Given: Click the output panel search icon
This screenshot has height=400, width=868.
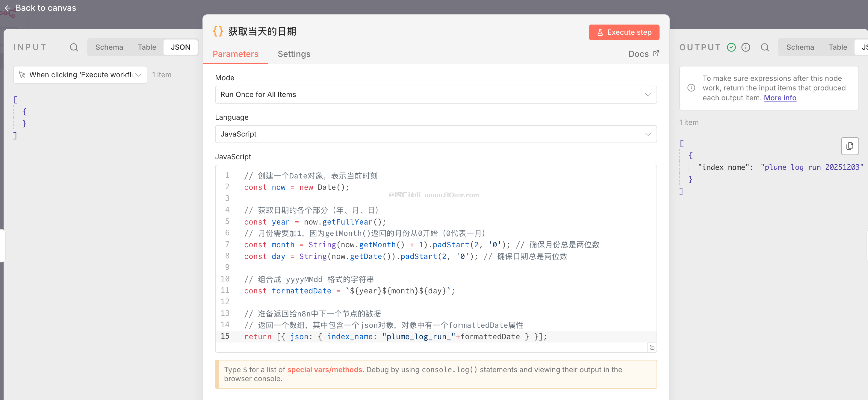Looking at the screenshot, I should pos(765,48).
